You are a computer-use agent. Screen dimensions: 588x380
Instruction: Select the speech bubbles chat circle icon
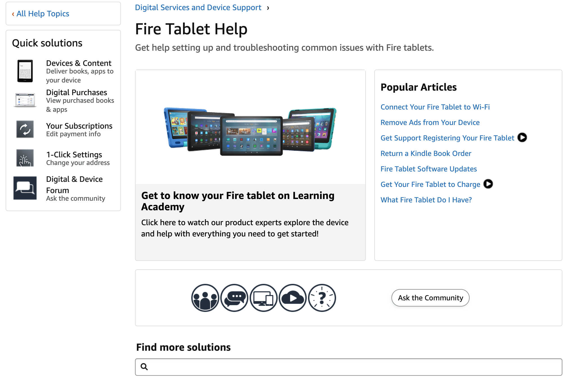click(x=235, y=298)
